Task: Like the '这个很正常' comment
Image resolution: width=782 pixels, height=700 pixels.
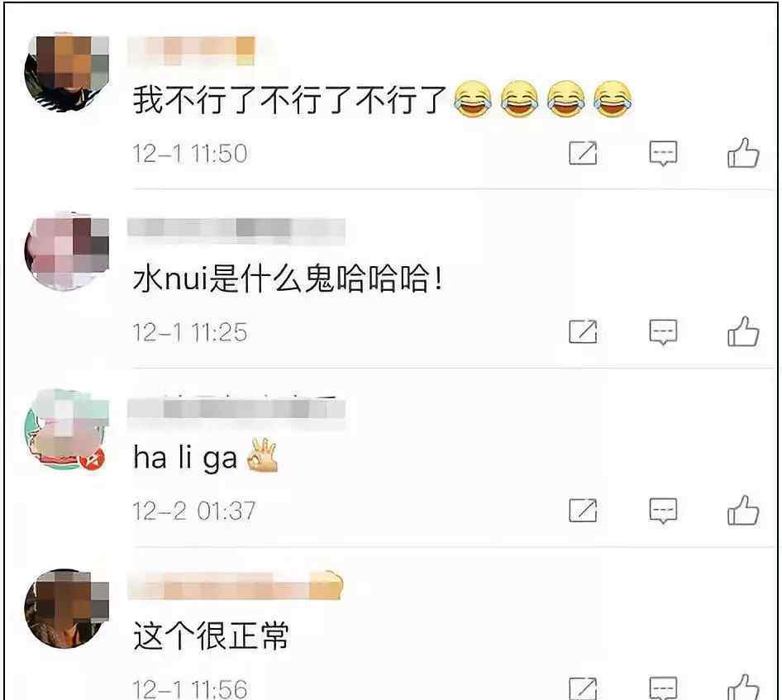Action: (x=743, y=687)
